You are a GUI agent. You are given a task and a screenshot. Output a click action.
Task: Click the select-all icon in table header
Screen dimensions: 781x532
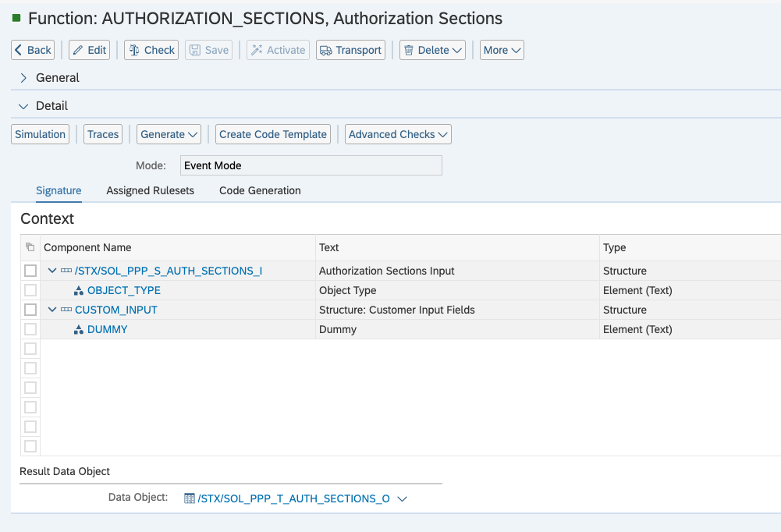(x=30, y=247)
